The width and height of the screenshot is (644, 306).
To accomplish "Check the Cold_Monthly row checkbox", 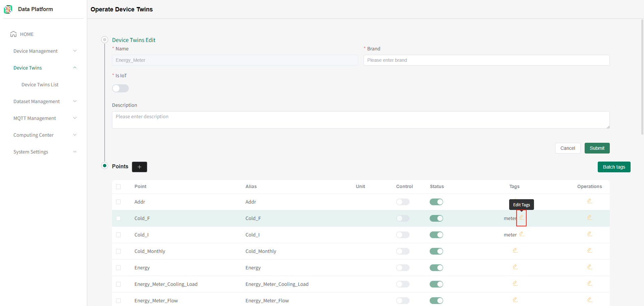I will click(x=118, y=251).
